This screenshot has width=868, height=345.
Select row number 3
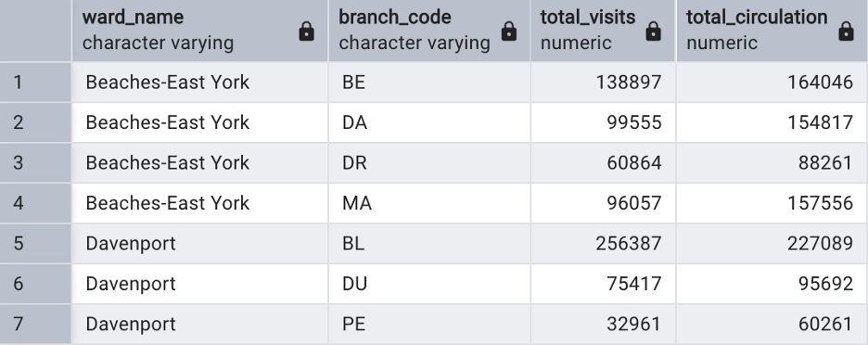[x=35, y=163]
